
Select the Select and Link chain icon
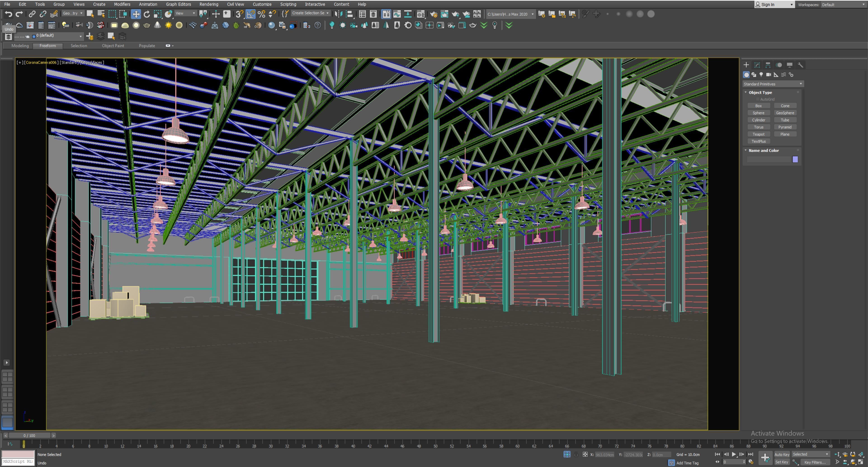pyautogui.click(x=32, y=14)
